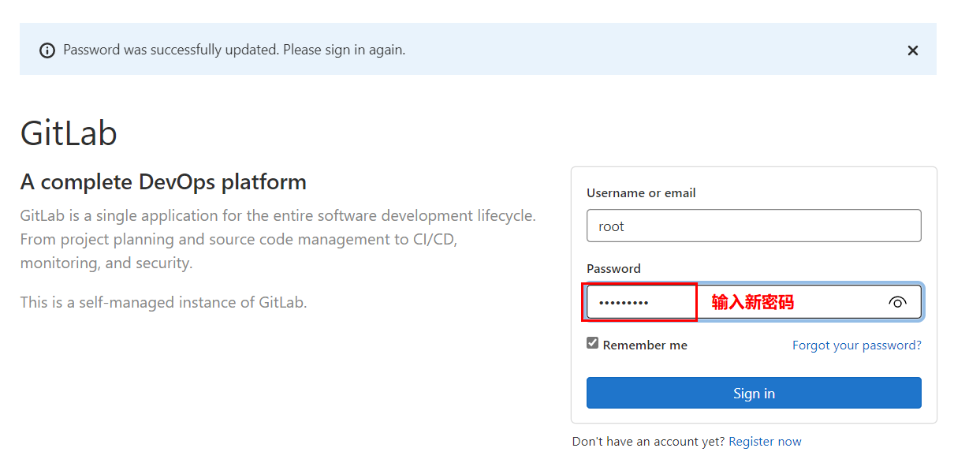
Task: Click the self-managed instance of GitLab text
Action: click(163, 302)
